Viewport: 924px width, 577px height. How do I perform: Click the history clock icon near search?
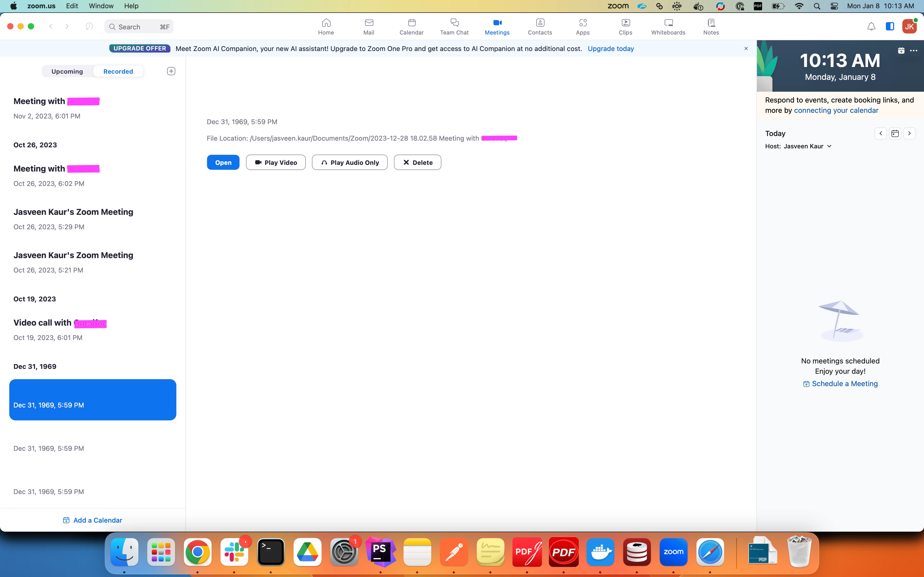(89, 26)
